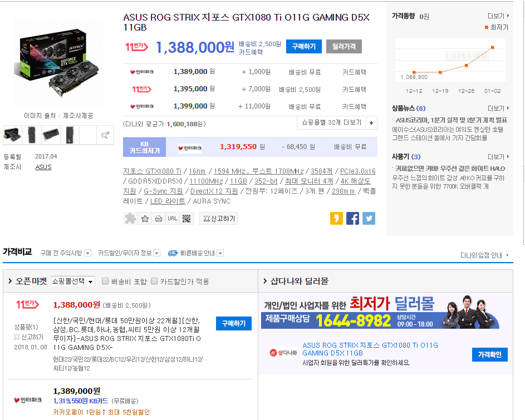Click the 11번가 logo next to 1,388,000원 main price
The image size is (525, 420).
pyautogui.click(x=136, y=47)
